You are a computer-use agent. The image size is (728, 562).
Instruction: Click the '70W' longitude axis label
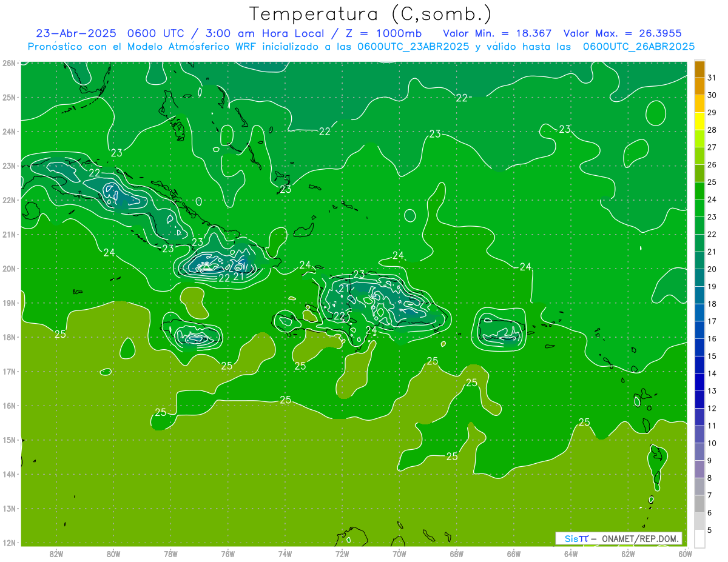399,554
